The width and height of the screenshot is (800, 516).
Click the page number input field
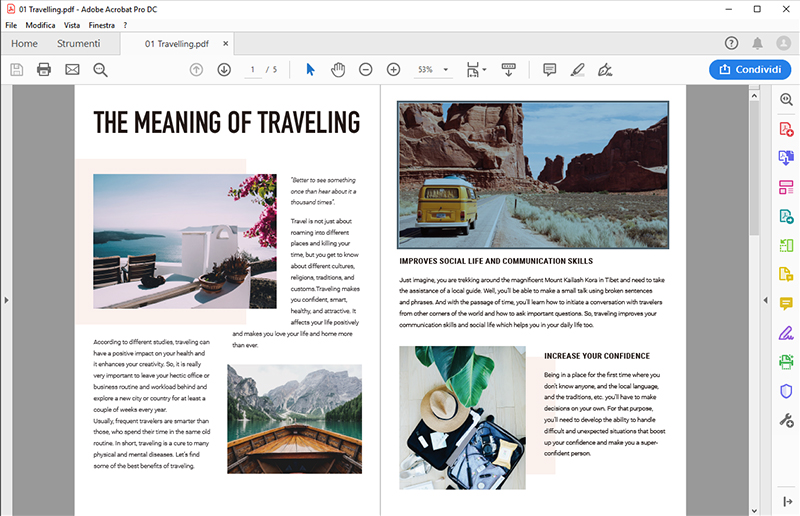tap(253, 69)
